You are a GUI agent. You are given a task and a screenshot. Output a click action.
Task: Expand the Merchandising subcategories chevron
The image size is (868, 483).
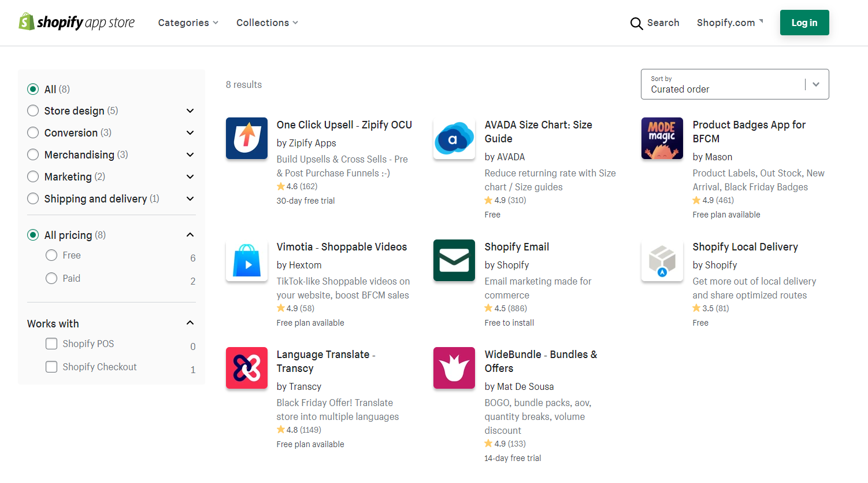coord(190,154)
